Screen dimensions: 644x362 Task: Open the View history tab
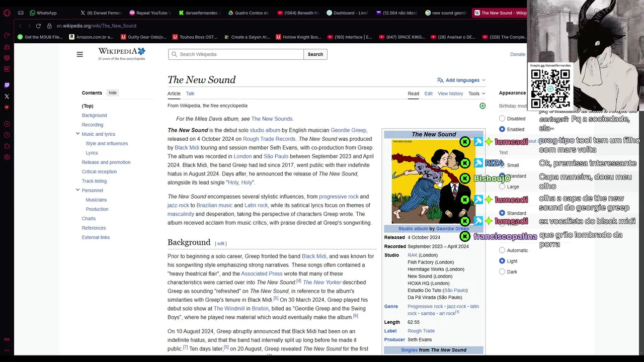450,94
